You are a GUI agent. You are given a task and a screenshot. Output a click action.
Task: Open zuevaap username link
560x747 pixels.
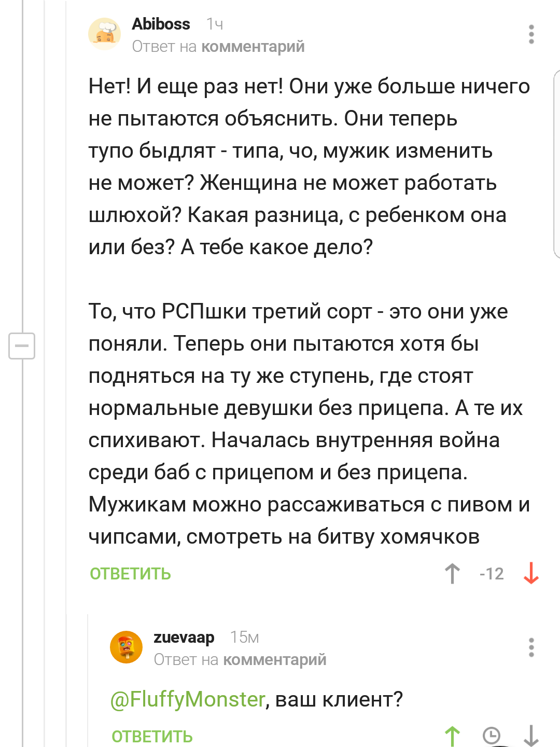point(184,638)
